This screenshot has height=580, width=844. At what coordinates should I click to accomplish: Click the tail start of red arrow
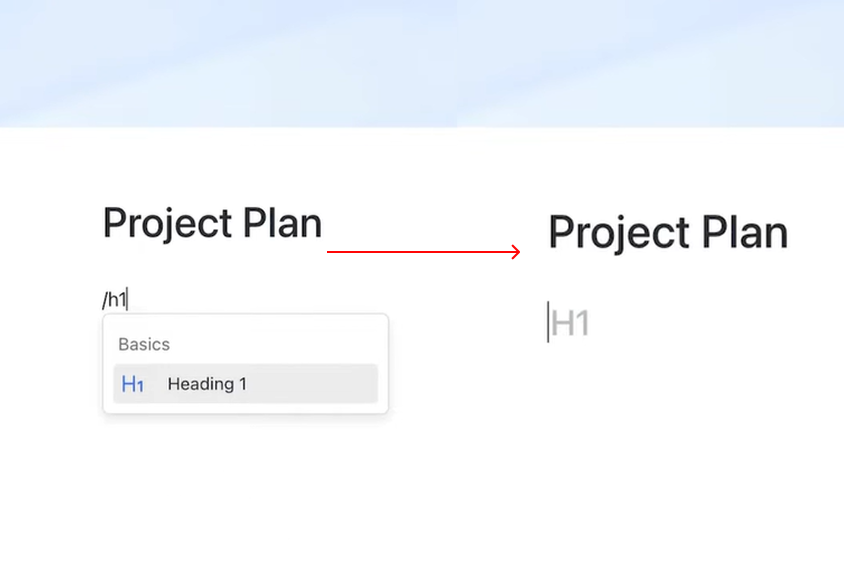[331, 252]
